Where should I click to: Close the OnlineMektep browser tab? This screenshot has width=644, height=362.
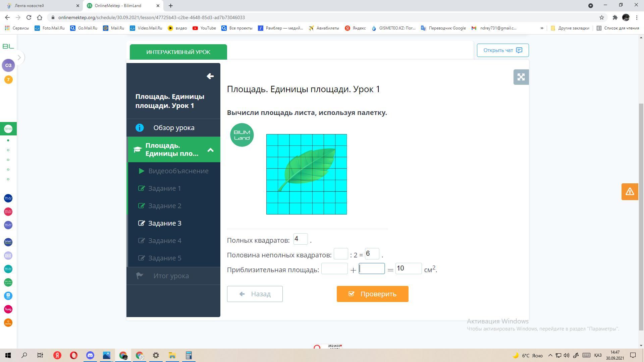click(158, 6)
